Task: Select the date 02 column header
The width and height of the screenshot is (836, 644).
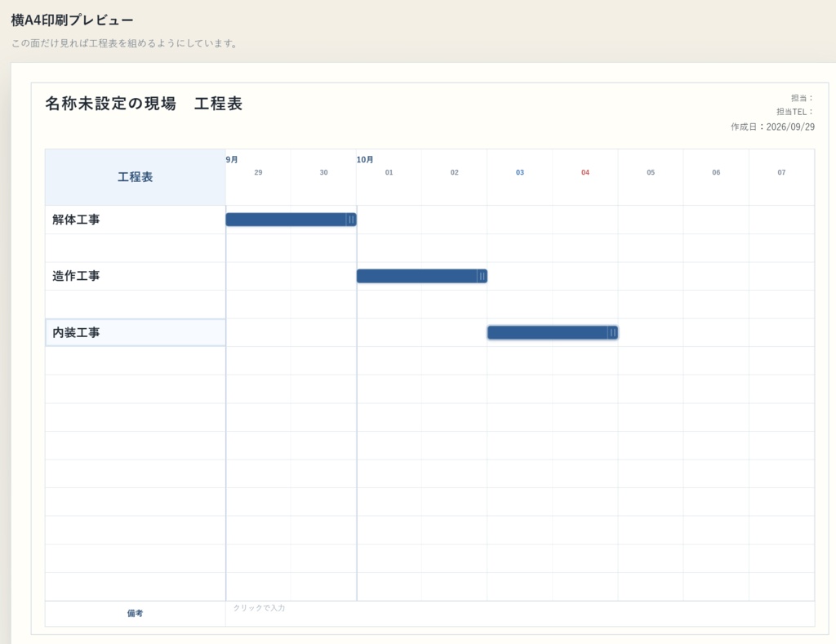Action: click(454, 173)
